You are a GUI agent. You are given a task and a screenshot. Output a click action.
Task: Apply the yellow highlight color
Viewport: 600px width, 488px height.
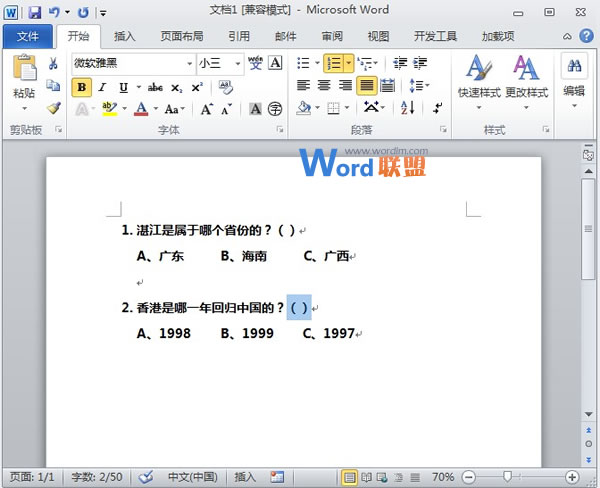[109, 109]
